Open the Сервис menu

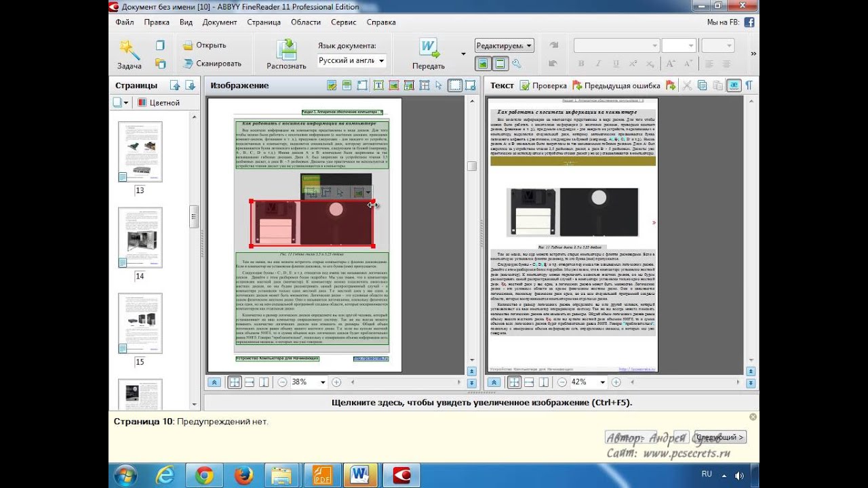(x=344, y=22)
